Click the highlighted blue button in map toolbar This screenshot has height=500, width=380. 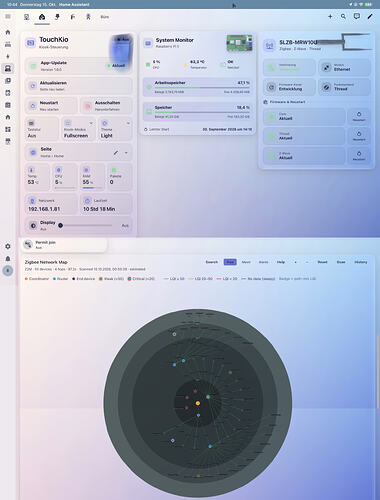point(230,262)
